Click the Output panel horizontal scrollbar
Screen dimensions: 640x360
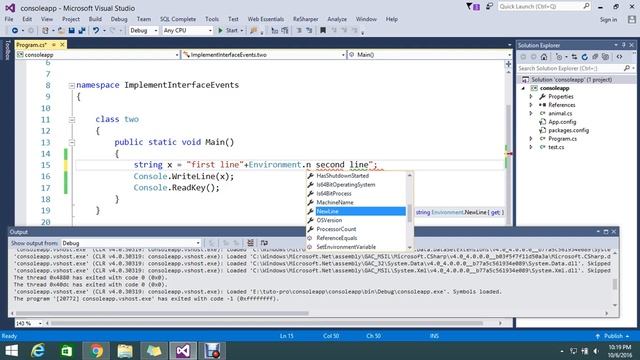point(163,313)
